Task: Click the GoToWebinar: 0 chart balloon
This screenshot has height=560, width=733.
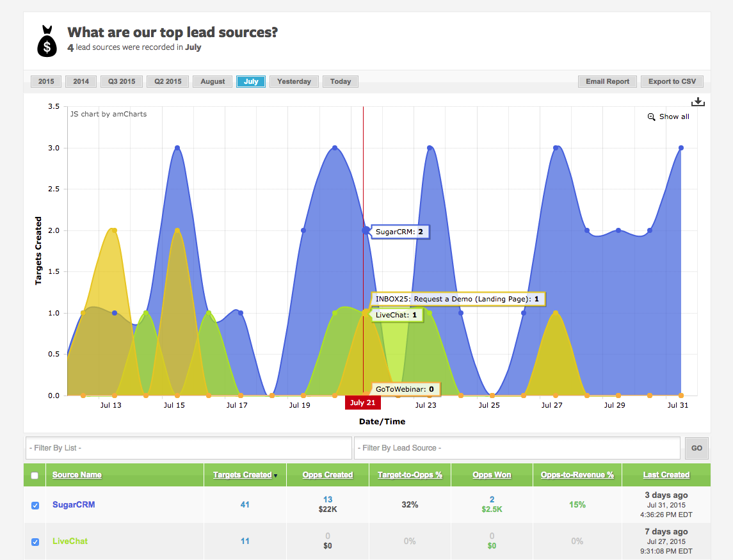Action: coord(405,389)
